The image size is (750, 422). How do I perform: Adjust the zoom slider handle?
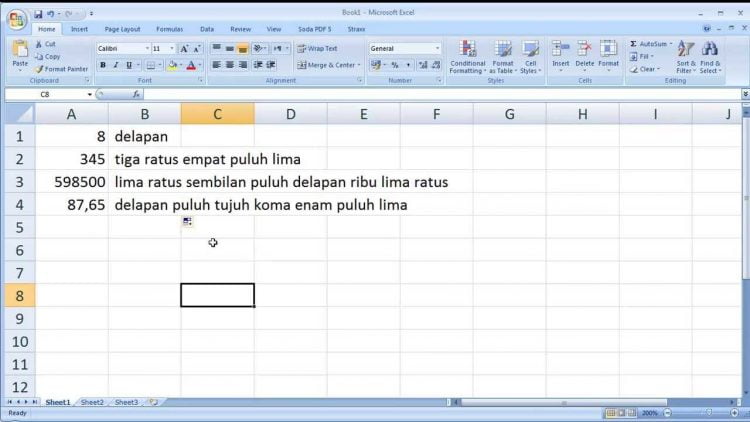point(709,413)
